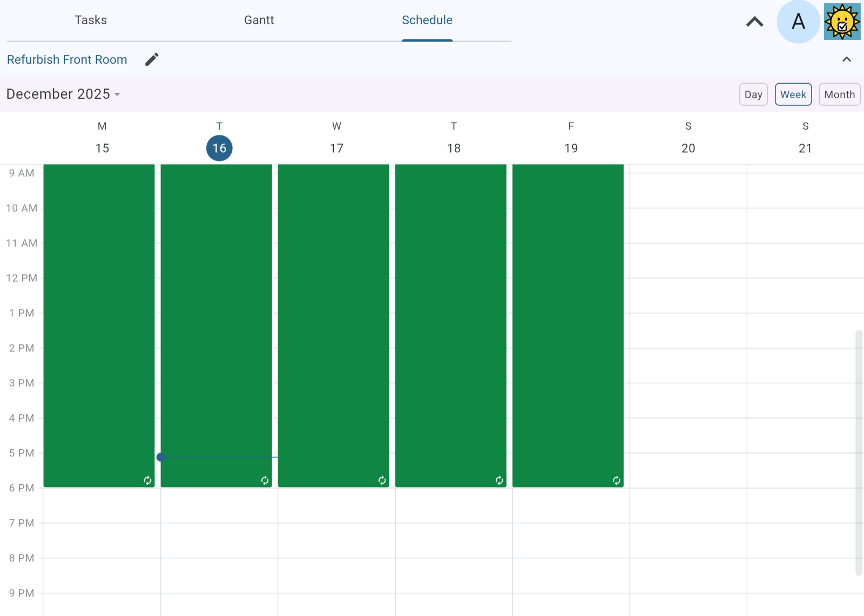Viewport: 864px width, 616px height.
Task: Keep Week view selected
Action: coord(793,94)
